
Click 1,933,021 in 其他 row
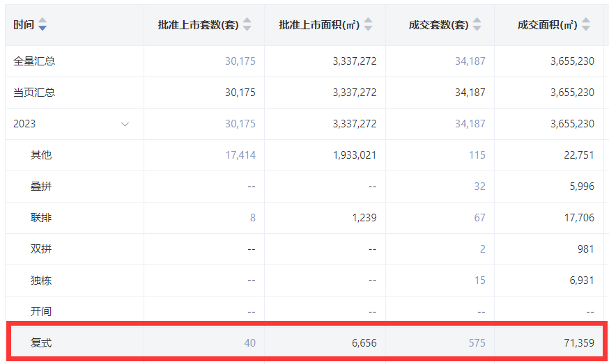pyautogui.click(x=355, y=155)
